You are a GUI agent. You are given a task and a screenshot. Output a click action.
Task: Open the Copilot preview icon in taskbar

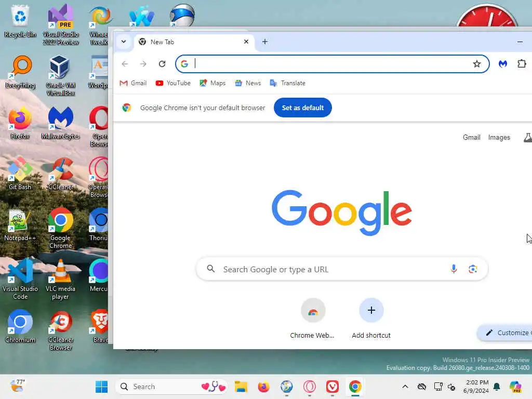click(515, 387)
